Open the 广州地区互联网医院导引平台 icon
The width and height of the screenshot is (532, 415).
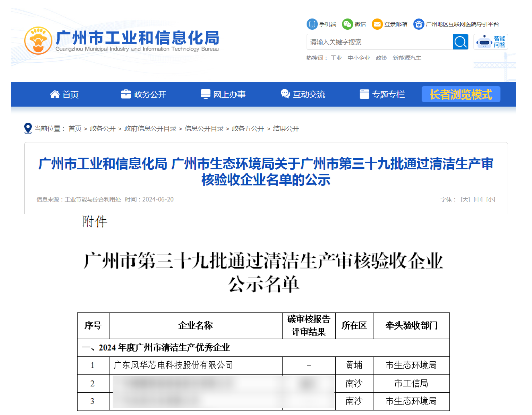[419, 24]
